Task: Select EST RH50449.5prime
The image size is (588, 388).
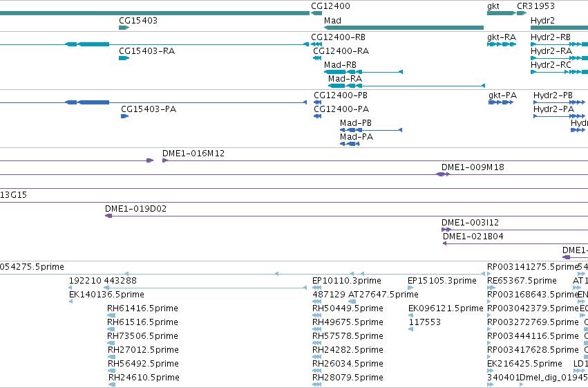Action: coord(348,308)
